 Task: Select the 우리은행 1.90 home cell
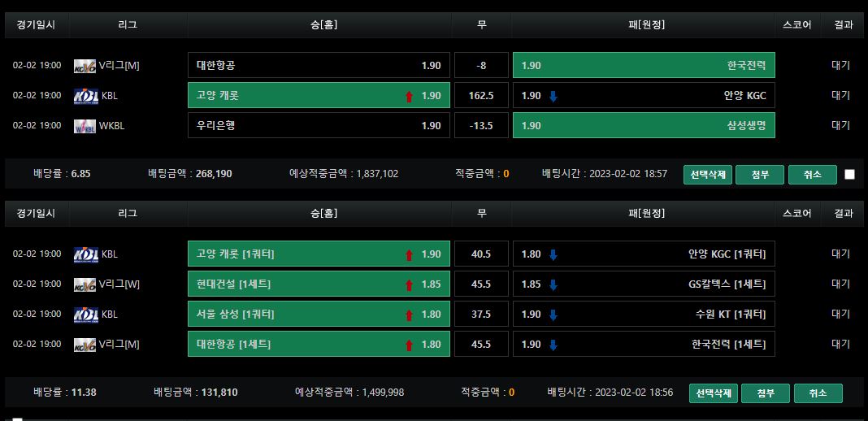pos(319,125)
